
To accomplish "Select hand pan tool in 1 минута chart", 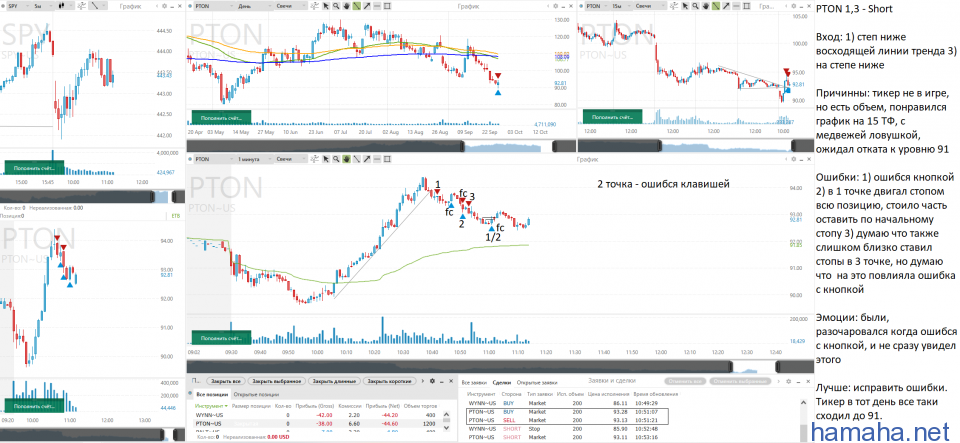I will coord(346,159).
